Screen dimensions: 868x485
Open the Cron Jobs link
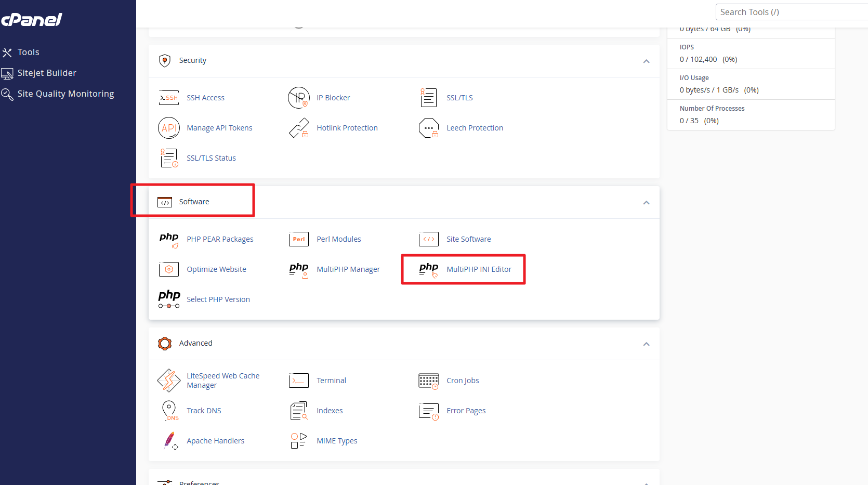(463, 381)
